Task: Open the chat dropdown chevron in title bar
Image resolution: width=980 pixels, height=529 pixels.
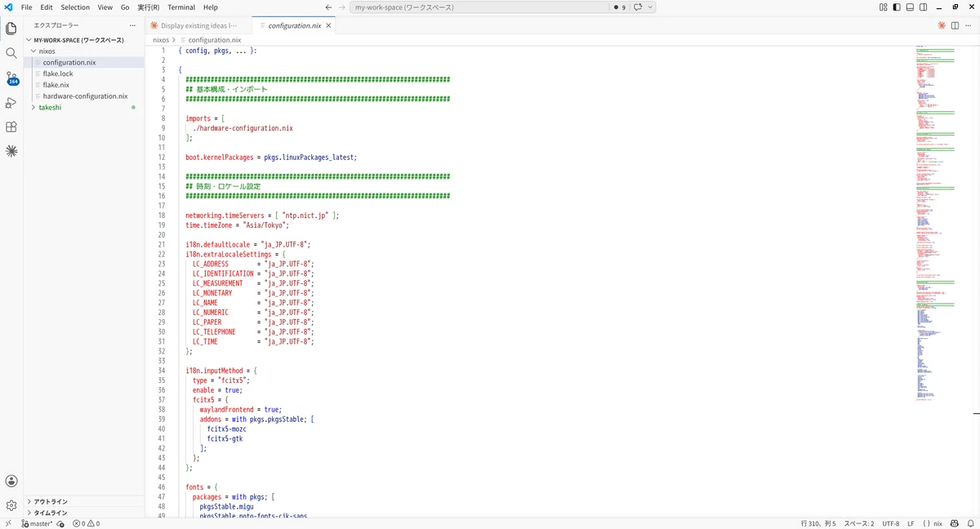Action: 650,7
